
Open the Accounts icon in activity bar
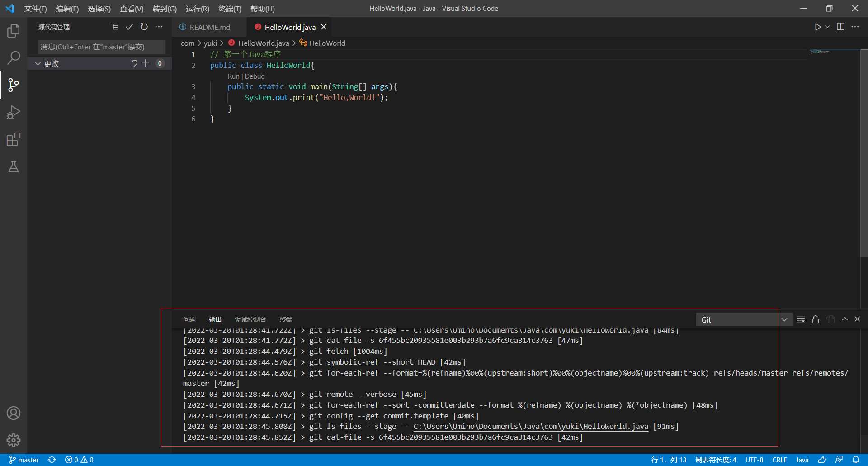click(x=14, y=413)
